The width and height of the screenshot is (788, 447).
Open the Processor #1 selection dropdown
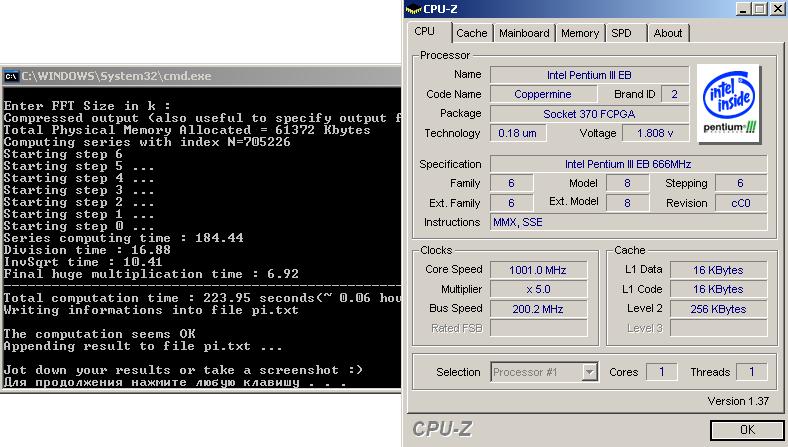(x=544, y=372)
